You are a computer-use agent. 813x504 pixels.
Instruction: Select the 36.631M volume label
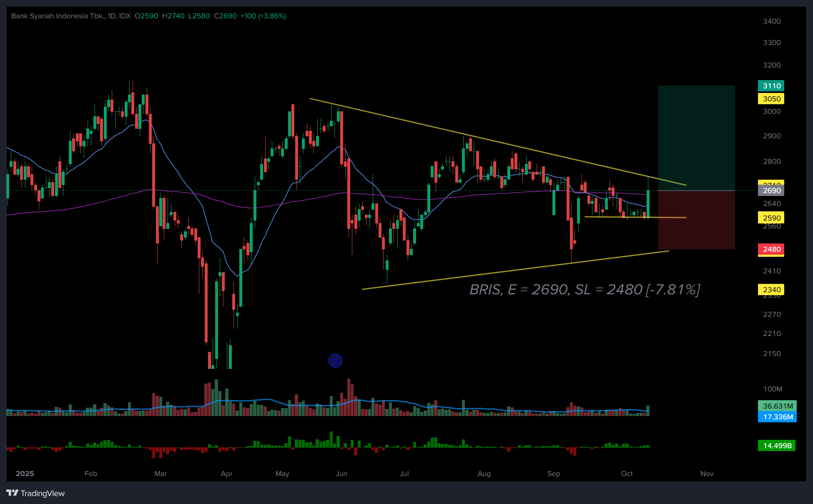tap(777, 406)
